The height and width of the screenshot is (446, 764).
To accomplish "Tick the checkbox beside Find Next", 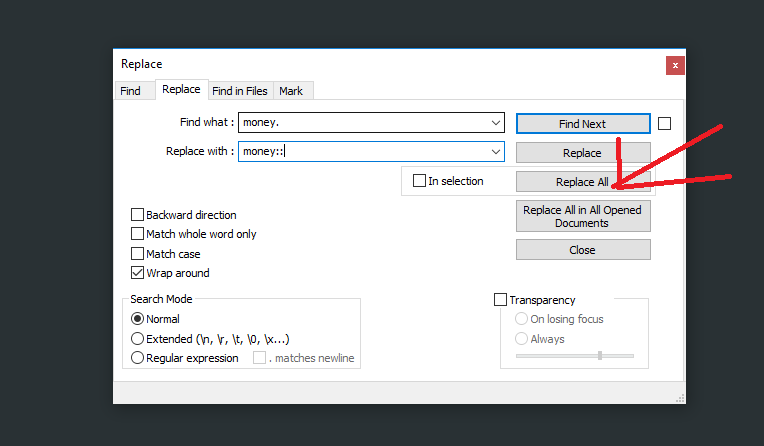I will [x=664, y=124].
